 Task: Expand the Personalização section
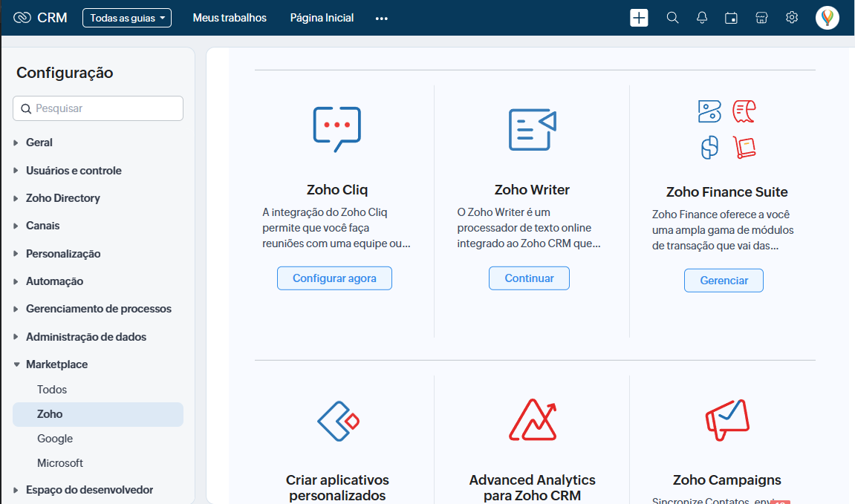(16, 253)
